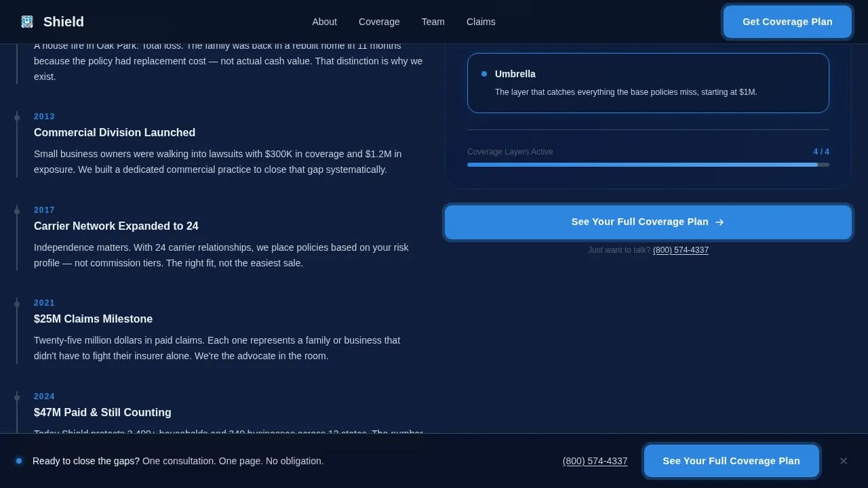Dismiss the bottom banner with the X
This screenshot has height=488, width=868.
(x=844, y=461)
